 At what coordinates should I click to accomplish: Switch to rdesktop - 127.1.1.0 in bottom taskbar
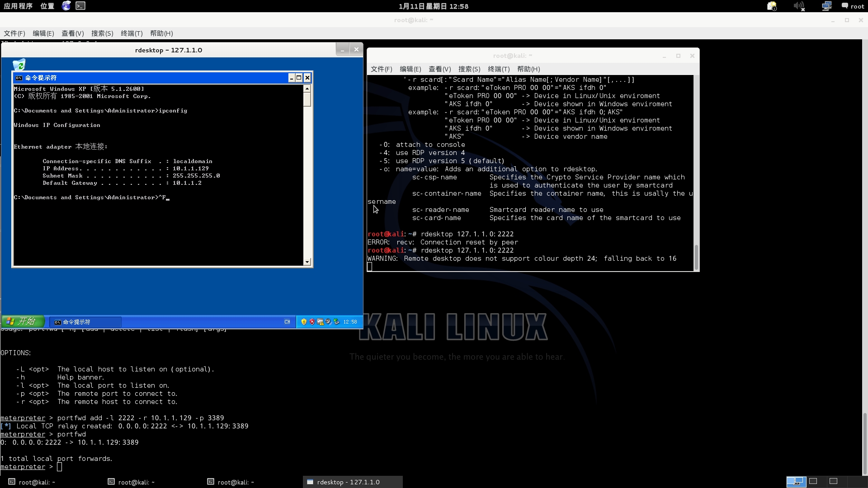[353, 482]
